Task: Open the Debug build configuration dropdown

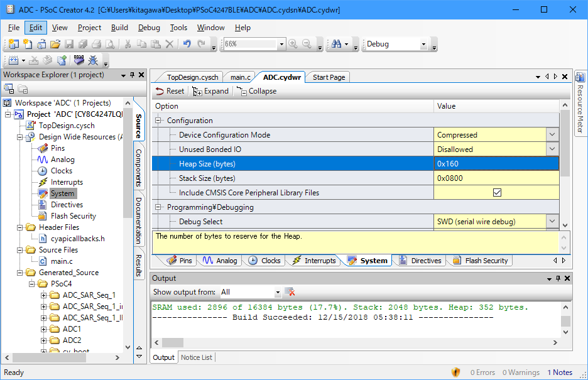Action: coord(423,44)
